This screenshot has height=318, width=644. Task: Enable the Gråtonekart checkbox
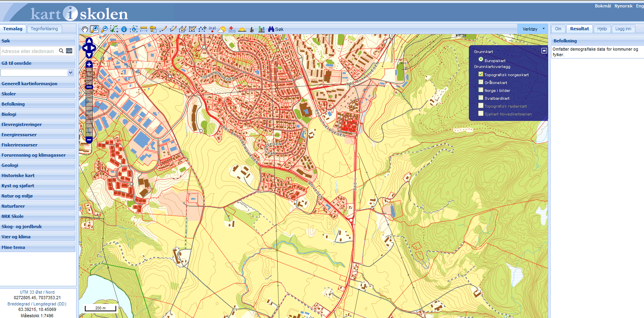click(481, 82)
